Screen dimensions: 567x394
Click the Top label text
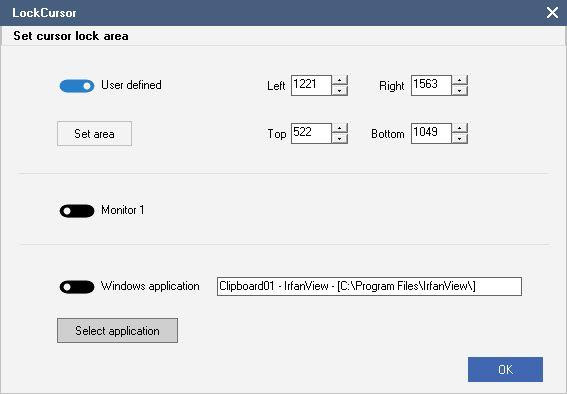(277, 134)
